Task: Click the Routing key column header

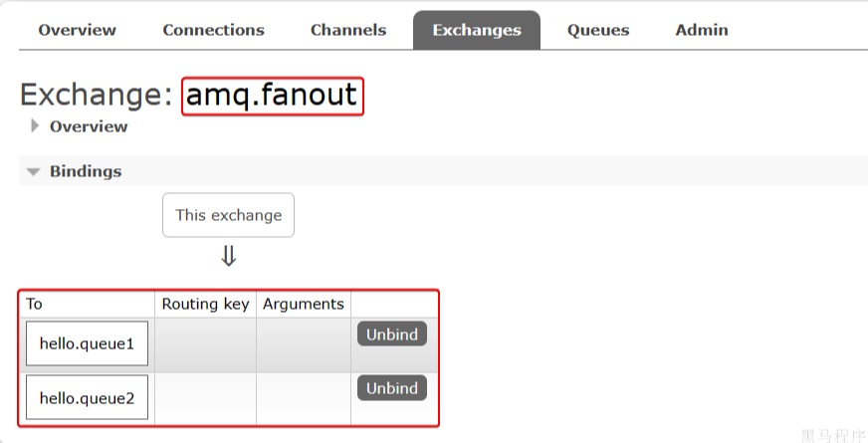Action: coord(205,304)
